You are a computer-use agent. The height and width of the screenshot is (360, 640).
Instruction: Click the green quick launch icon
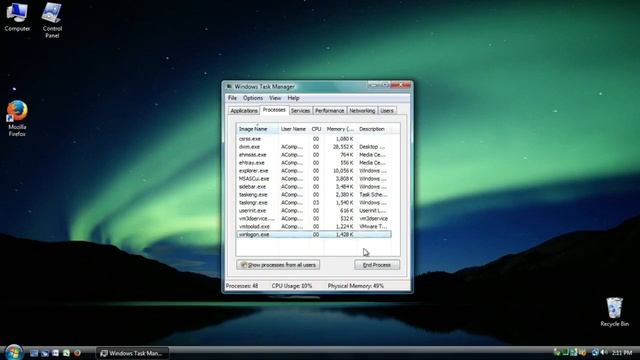[x=66, y=353]
